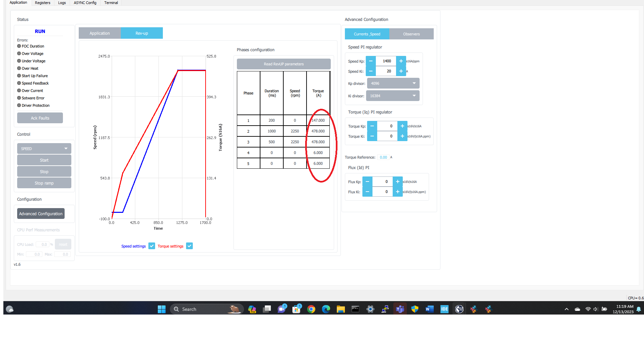Open the Kp divisor dropdown

393,83
